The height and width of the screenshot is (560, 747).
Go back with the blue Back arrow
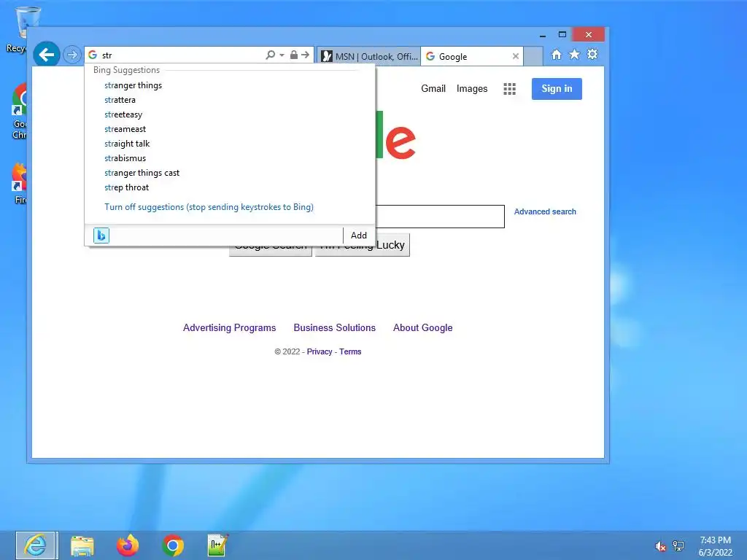[x=46, y=55]
